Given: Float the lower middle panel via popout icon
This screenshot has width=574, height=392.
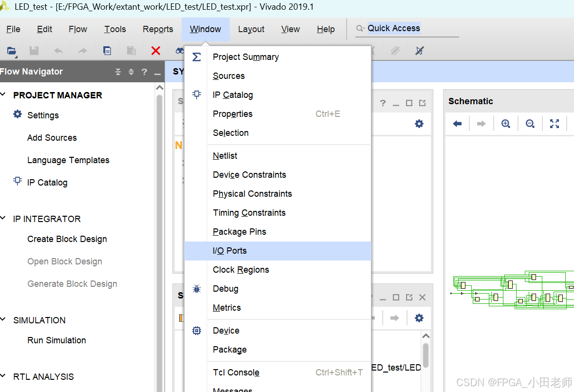Looking at the screenshot, I should 409,297.
